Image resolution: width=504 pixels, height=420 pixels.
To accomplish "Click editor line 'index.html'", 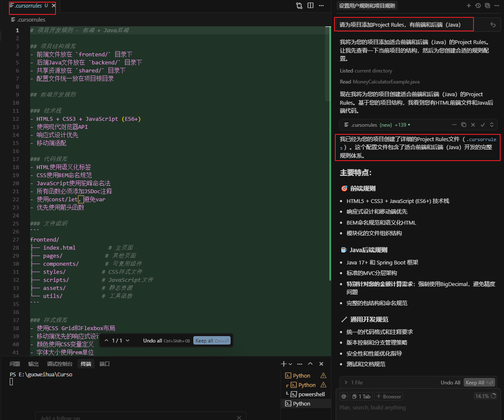I will tap(59, 248).
